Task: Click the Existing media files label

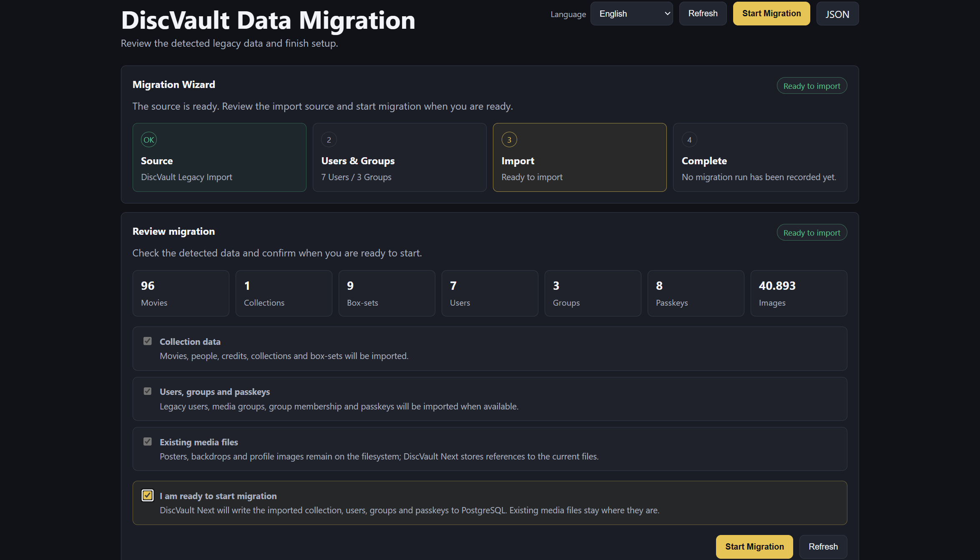Action: [199, 442]
